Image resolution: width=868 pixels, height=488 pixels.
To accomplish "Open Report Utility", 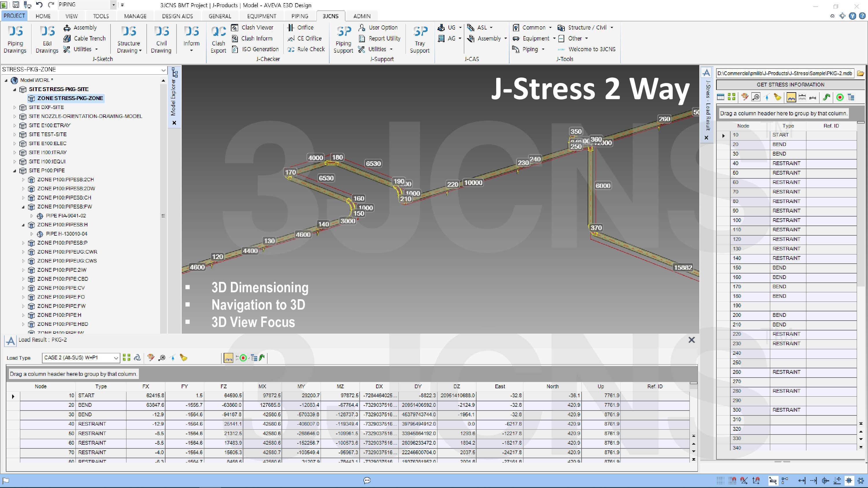I will (x=379, y=38).
